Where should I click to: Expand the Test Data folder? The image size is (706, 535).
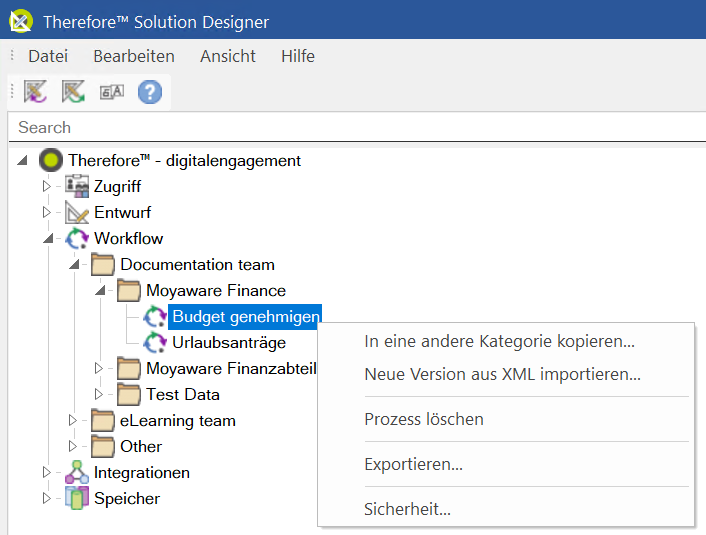[99, 394]
